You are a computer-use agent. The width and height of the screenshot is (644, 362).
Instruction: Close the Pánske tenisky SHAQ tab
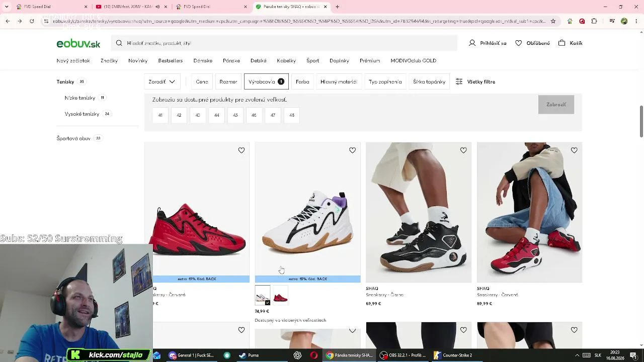(x=325, y=7)
